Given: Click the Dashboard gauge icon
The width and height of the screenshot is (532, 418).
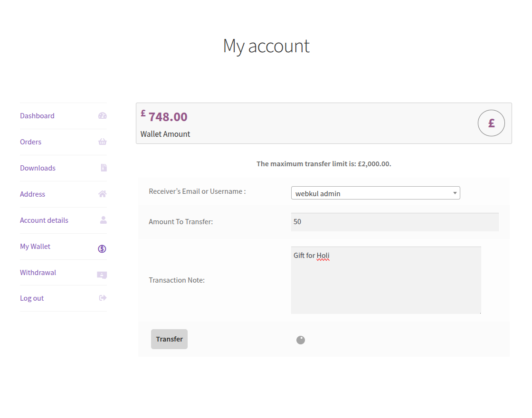Looking at the screenshot, I should 102,115.
